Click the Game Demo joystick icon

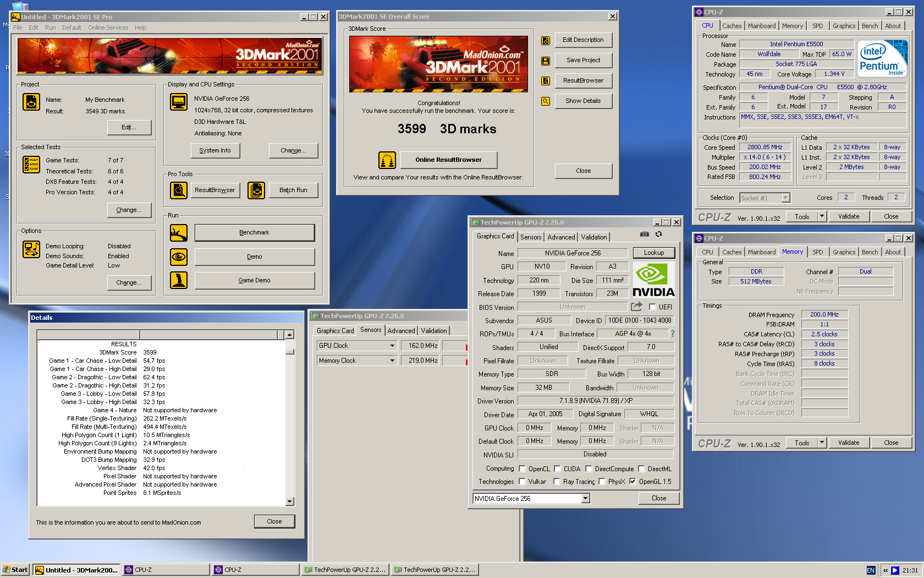pyautogui.click(x=179, y=280)
